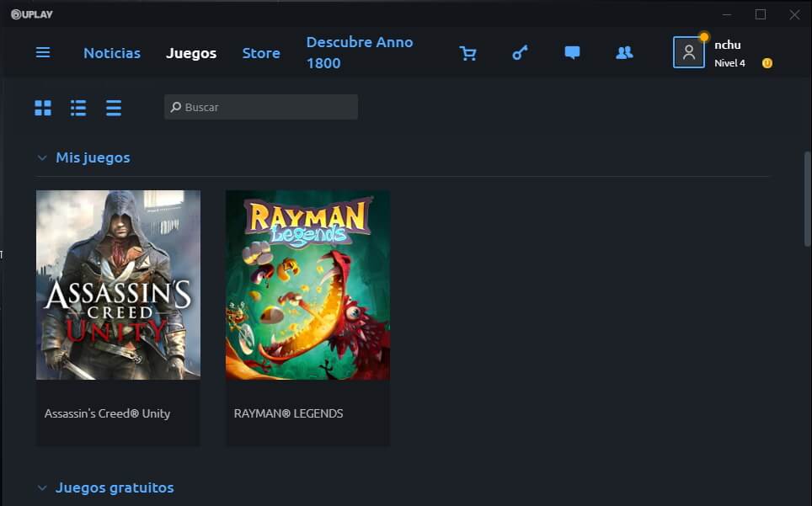Click the nchu username
Screen dimensions: 812x506
(728, 45)
